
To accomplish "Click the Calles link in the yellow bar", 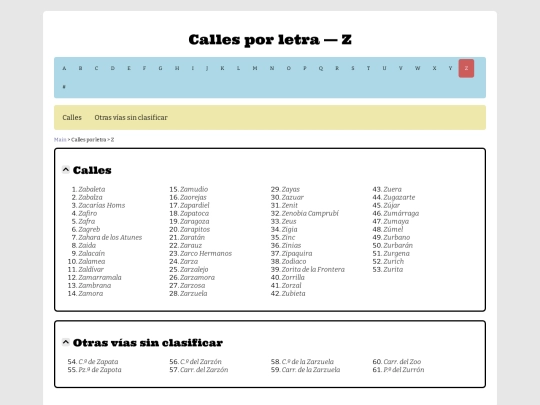I will 72,117.
